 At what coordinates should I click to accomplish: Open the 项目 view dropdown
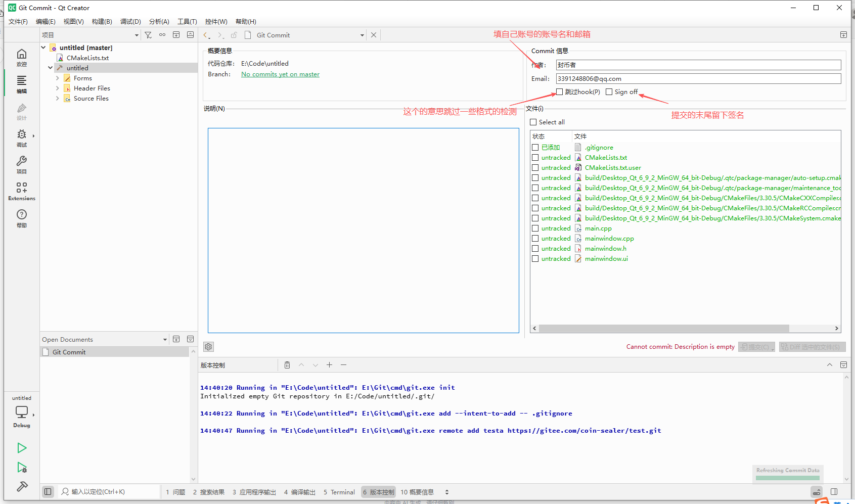tap(91, 35)
